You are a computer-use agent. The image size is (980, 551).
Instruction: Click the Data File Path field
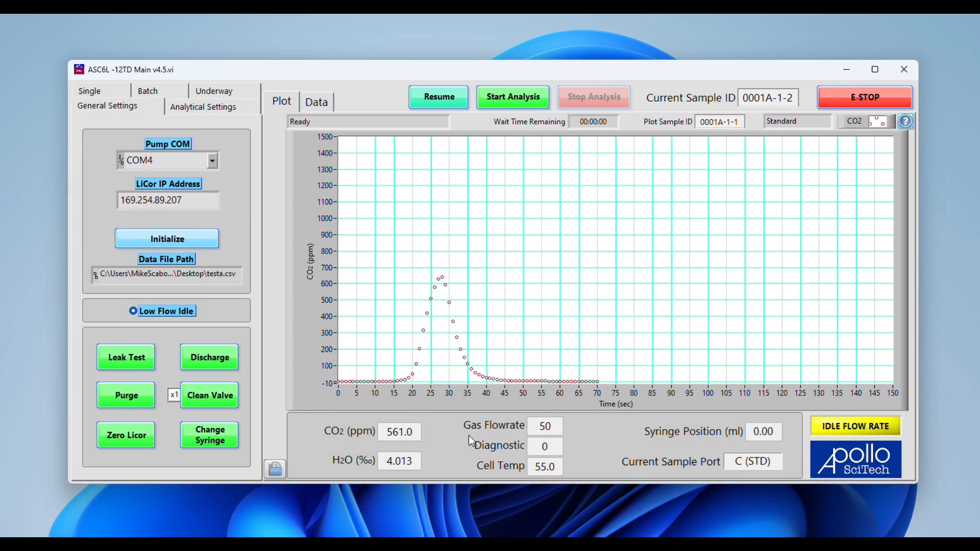tap(167, 275)
